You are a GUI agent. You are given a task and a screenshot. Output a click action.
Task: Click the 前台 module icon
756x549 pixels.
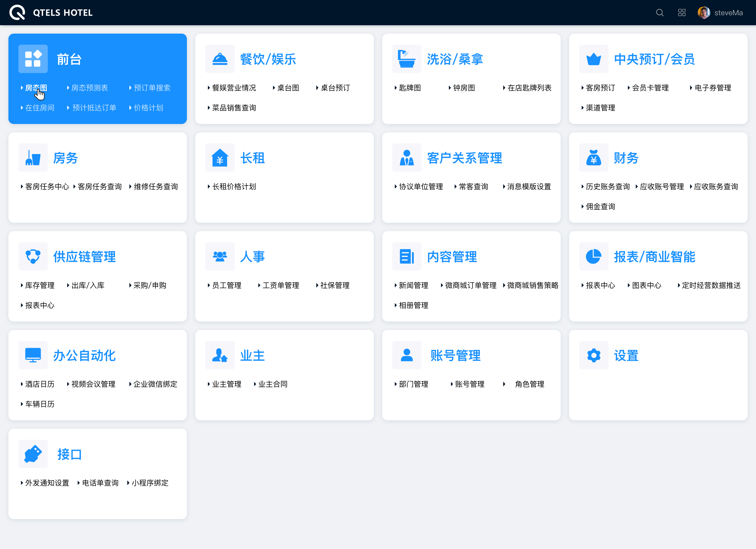[x=33, y=59]
